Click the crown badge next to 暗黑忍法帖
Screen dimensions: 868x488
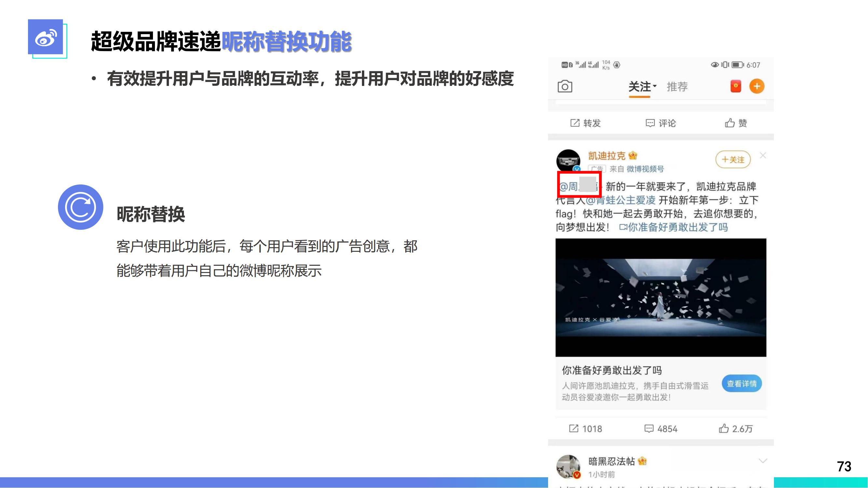pyautogui.click(x=642, y=461)
